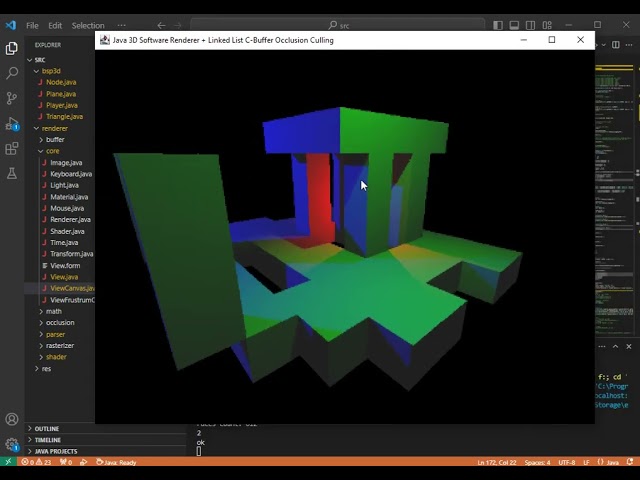This screenshot has width=640, height=480.
Task: Toggle the secondary side bar layout icon
Action: click(531, 25)
